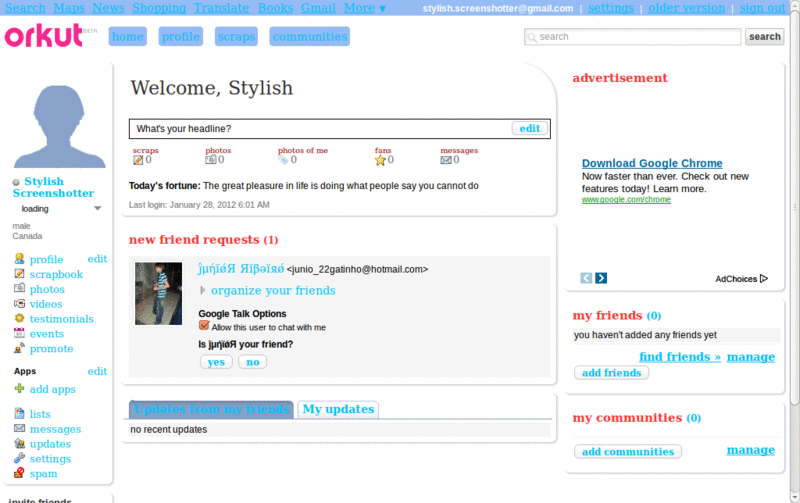Screen dimensions: 800x503
Task: Click the previous ad arrow icon
Action: pos(586,278)
